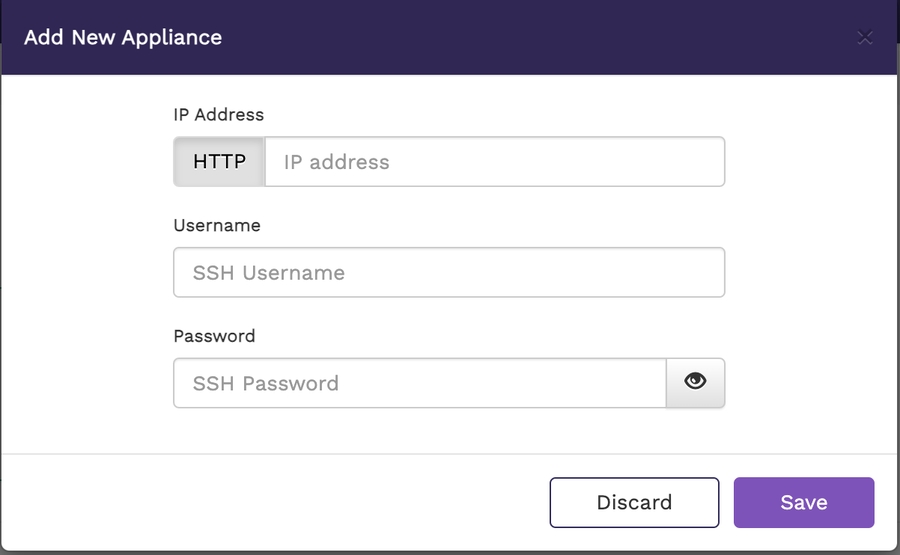Select the SSH Password input field
The image size is (900, 555).
coord(419,383)
